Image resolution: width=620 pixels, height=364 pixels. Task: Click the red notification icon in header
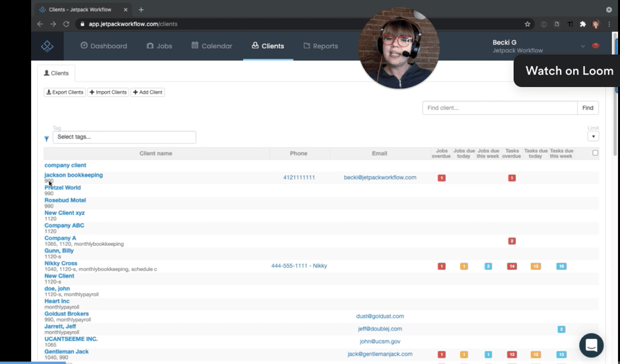point(596,45)
